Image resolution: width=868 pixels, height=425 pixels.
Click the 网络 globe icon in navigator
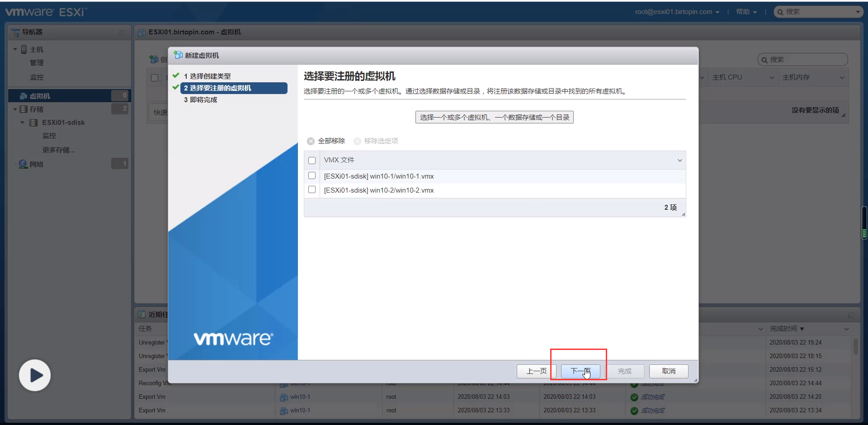[x=23, y=164]
